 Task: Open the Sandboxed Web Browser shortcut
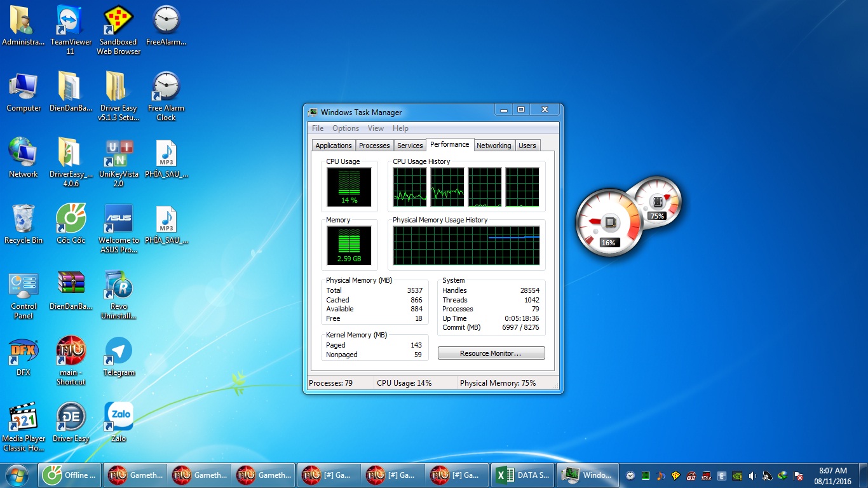118,21
